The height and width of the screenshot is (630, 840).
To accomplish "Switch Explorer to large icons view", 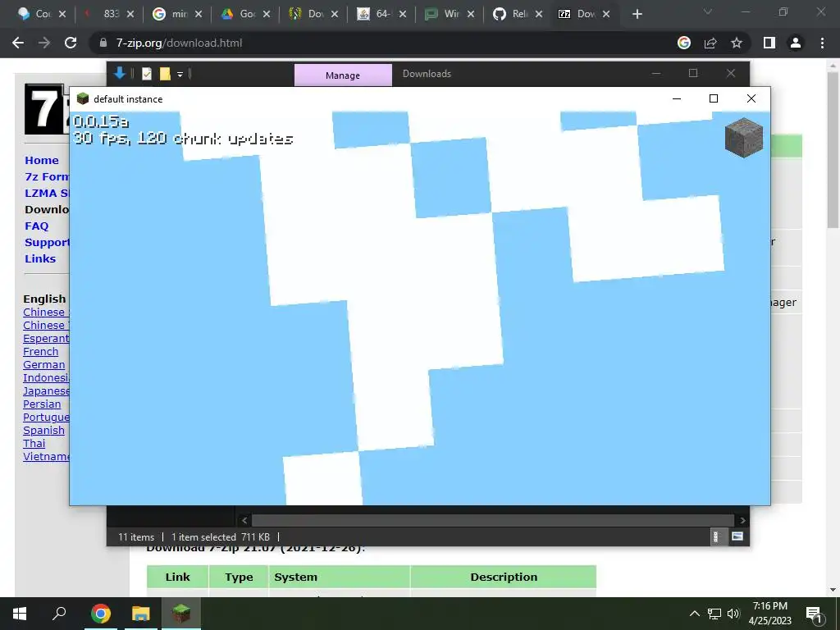I will pyautogui.click(x=737, y=536).
